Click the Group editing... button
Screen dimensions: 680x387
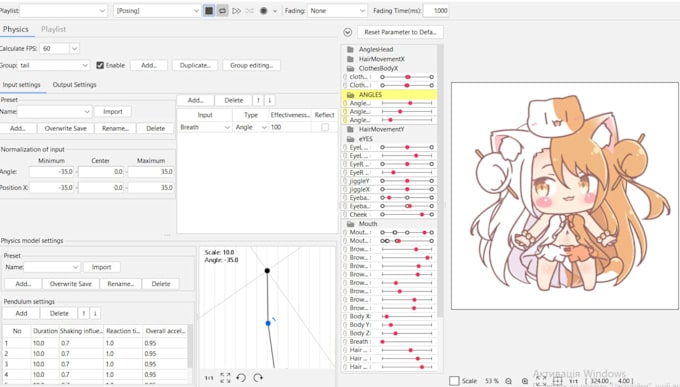[x=252, y=65]
